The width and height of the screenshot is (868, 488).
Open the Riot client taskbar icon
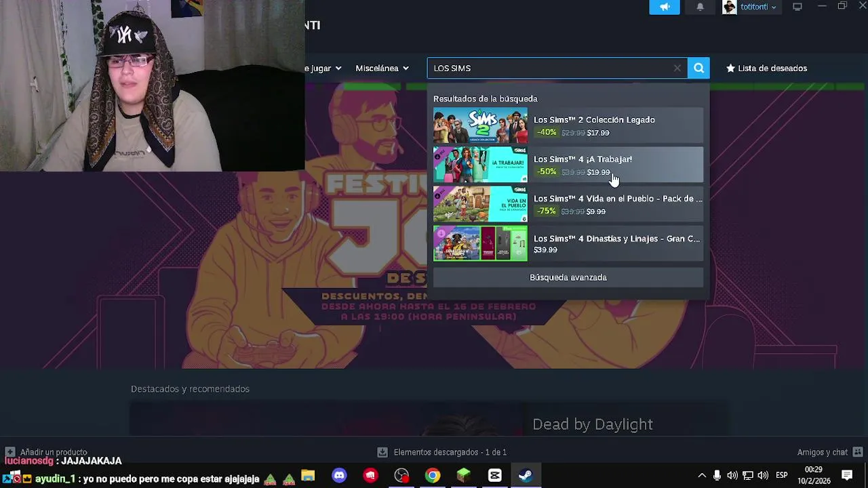370,475
